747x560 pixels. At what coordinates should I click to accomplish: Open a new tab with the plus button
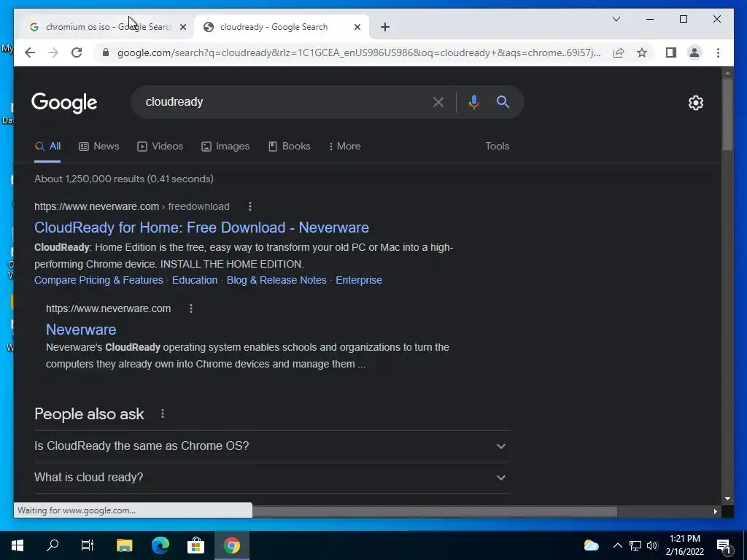pos(385,27)
